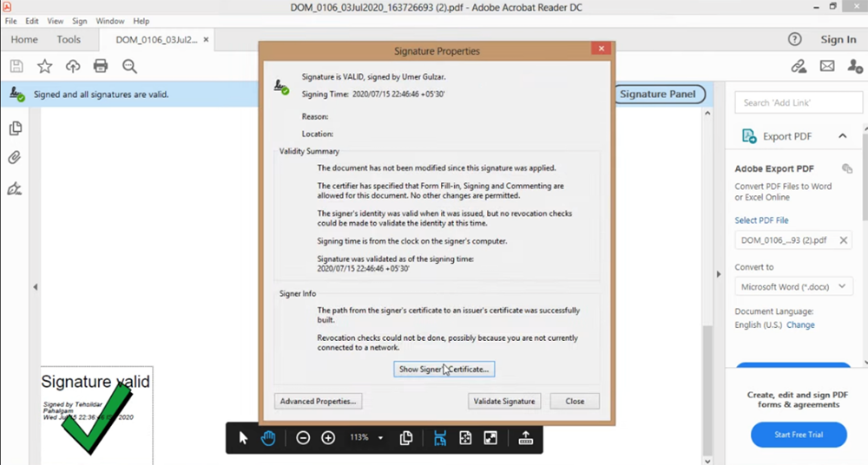Select the hand pan tool
868x465 pixels.
coord(268,438)
